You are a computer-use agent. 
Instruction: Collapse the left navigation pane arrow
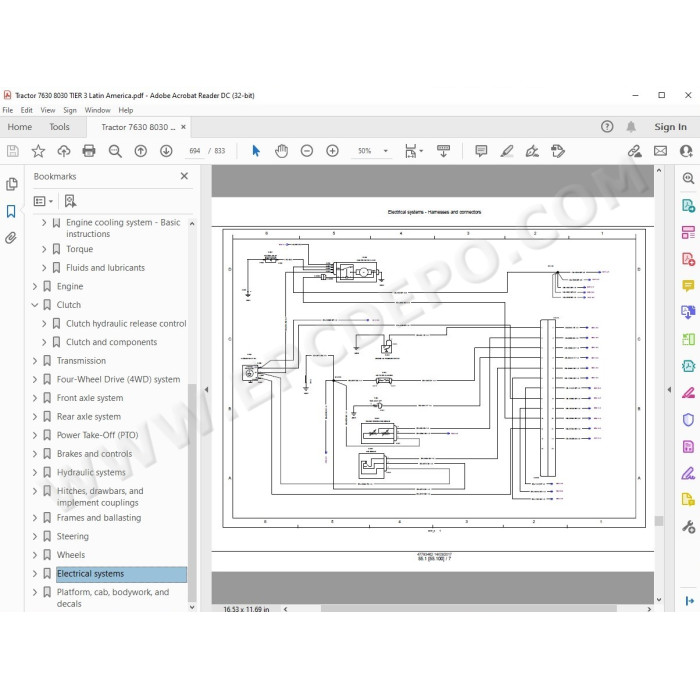206,389
